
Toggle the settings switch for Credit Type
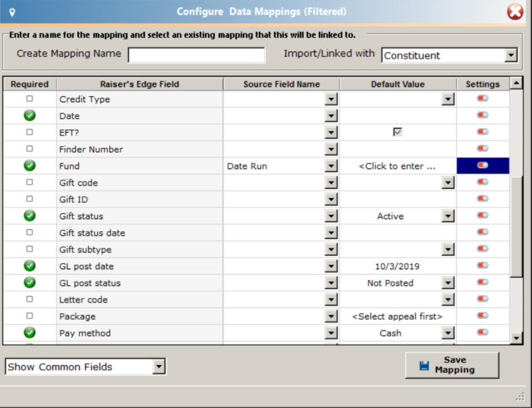pyautogui.click(x=483, y=98)
